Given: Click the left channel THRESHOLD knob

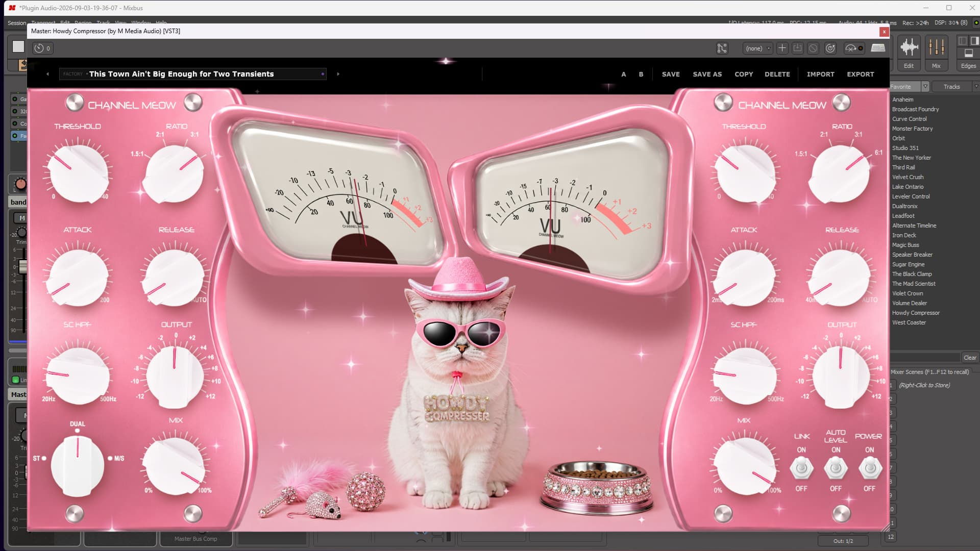Looking at the screenshot, I should 79,173.
